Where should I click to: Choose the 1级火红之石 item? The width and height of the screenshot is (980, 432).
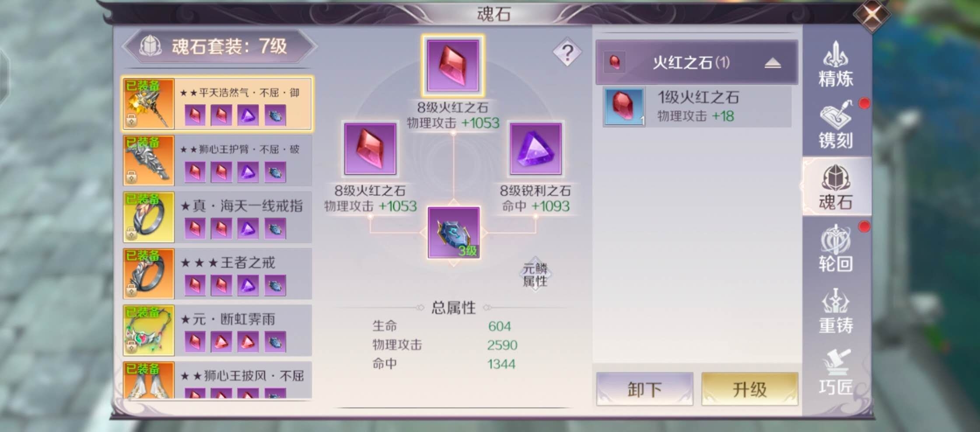pyautogui.click(x=697, y=107)
